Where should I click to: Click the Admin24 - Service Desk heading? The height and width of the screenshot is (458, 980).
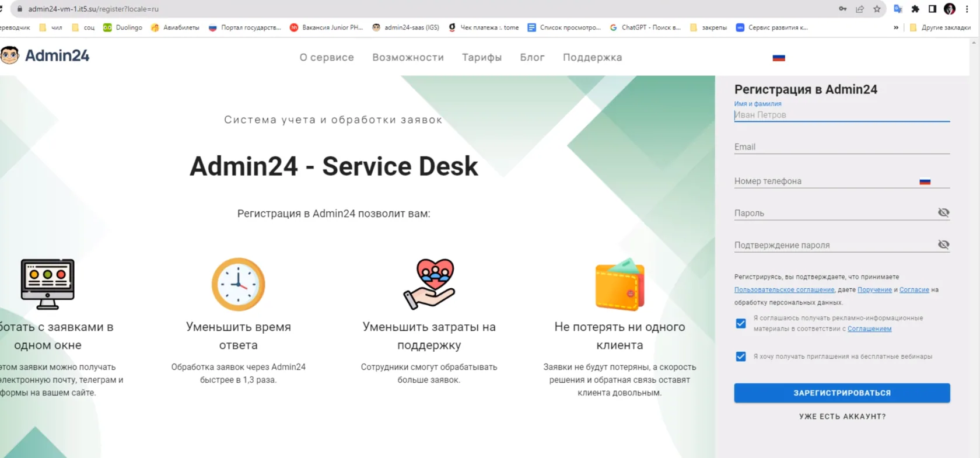click(334, 166)
